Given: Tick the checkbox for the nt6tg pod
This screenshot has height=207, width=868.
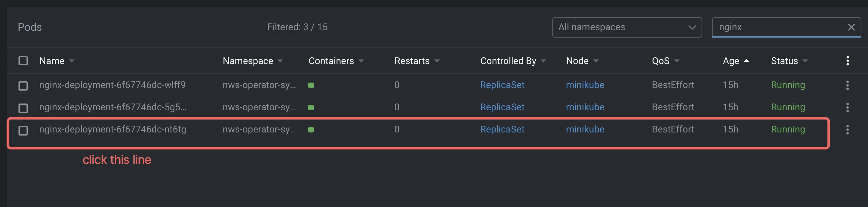Looking at the screenshot, I should tap(23, 130).
